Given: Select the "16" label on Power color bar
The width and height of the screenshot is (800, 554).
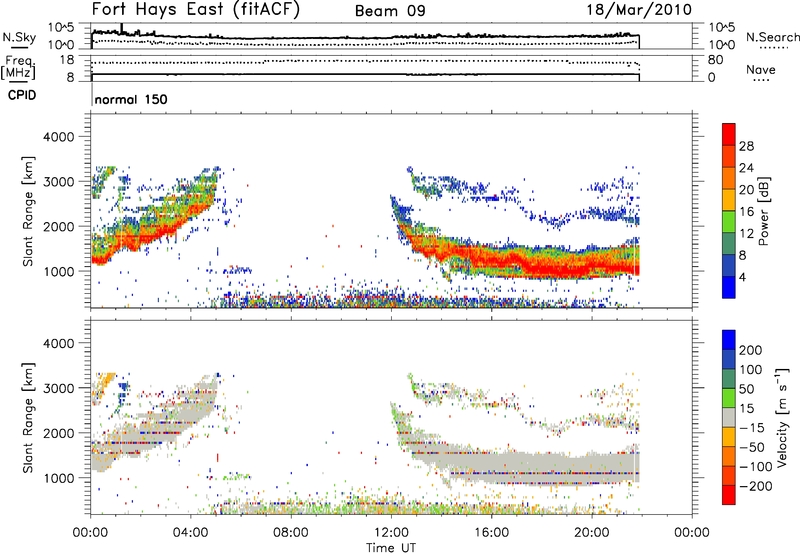Looking at the screenshot, I should (x=746, y=212).
